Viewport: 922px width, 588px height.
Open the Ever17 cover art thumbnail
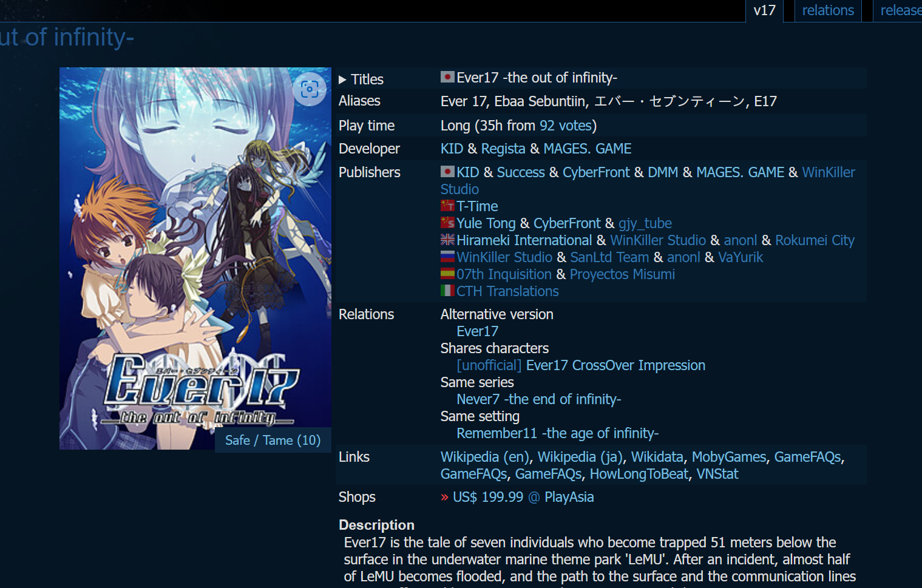pos(195,259)
